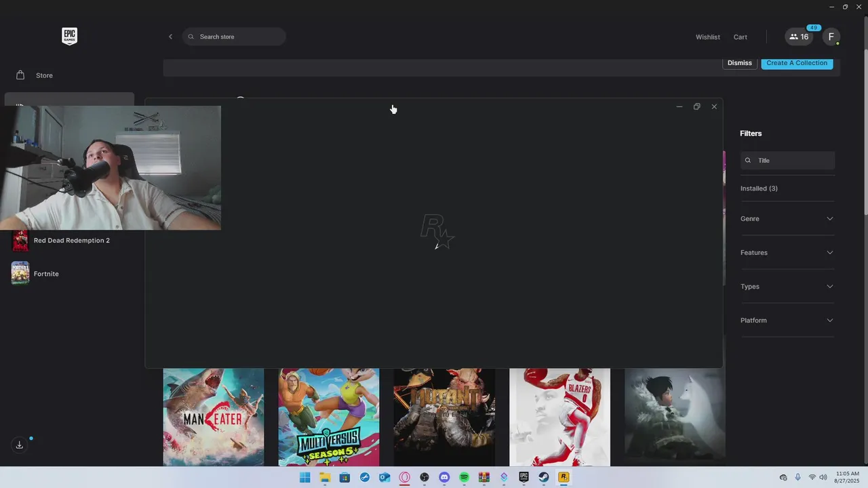
Task: Expand the Features filter
Action: (x=787, y=253)
